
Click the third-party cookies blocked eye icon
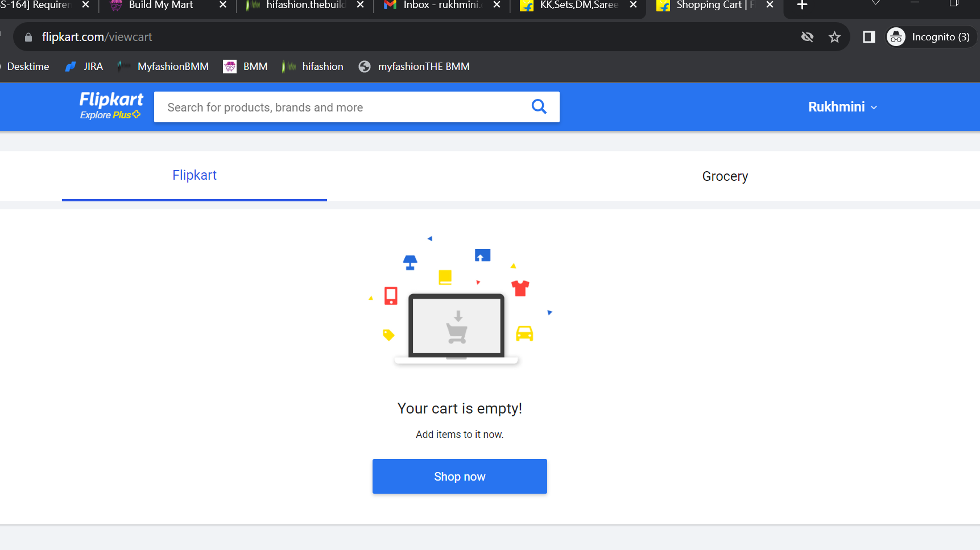pyautogui.click(x=807, y=37)
